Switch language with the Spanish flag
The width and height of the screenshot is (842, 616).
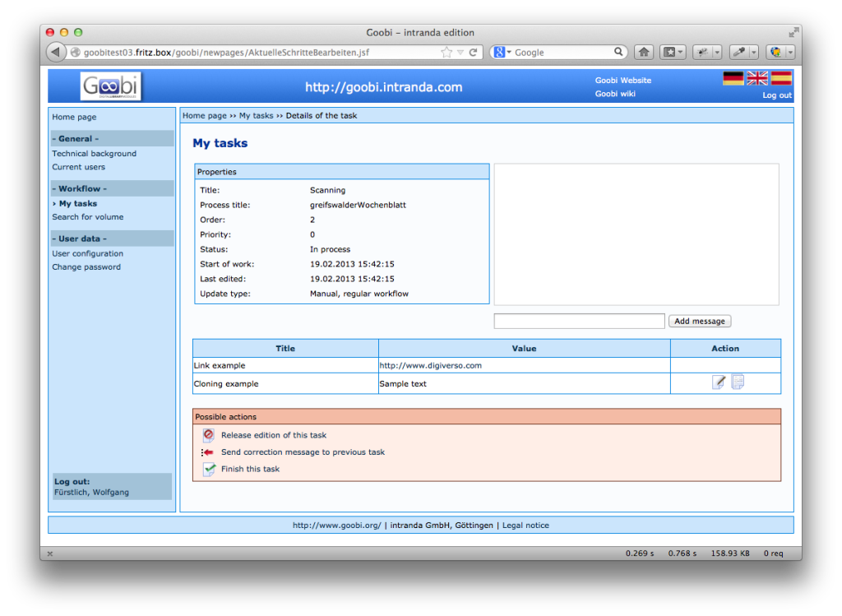781,78
